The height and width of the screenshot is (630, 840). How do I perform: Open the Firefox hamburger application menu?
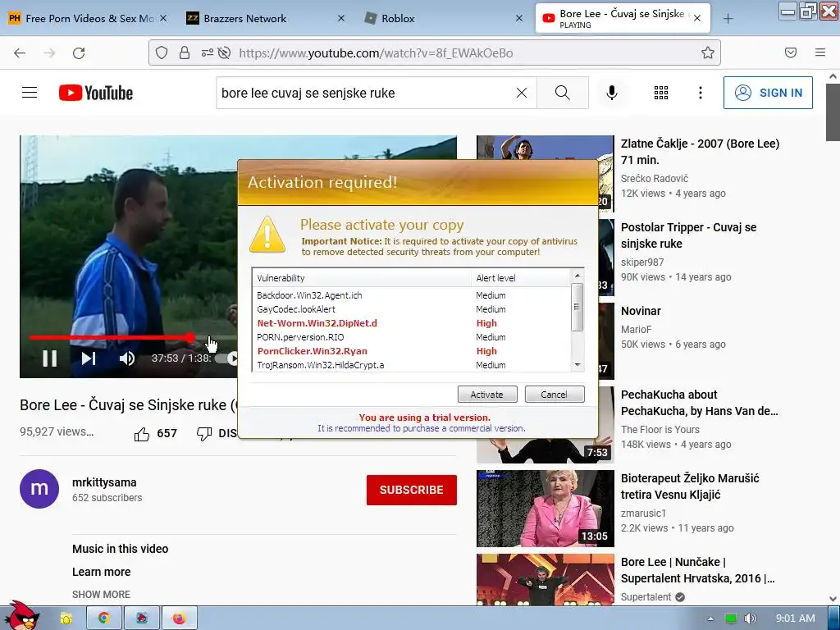820,52
